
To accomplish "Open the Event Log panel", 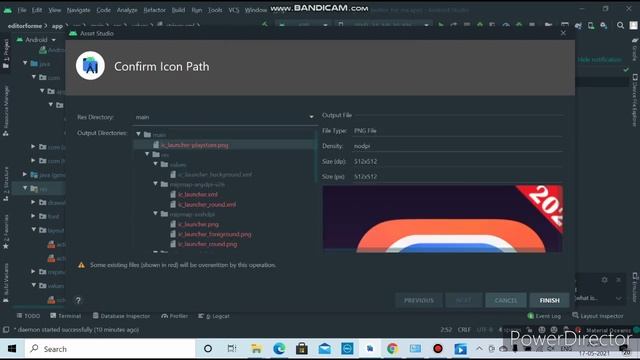I will coord(544,316).
